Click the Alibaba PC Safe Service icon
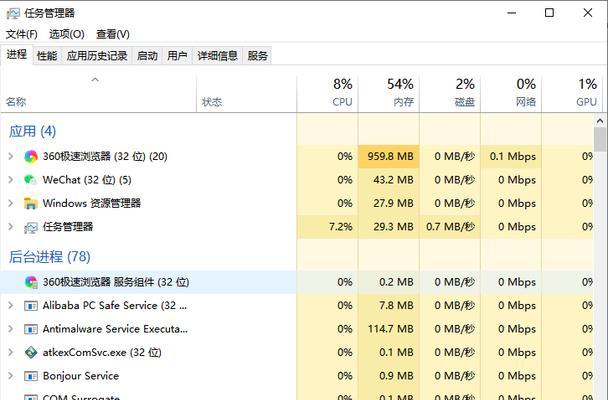Image resolution: width=608 pixels, height=400 pixels. [x=31, y=306]
